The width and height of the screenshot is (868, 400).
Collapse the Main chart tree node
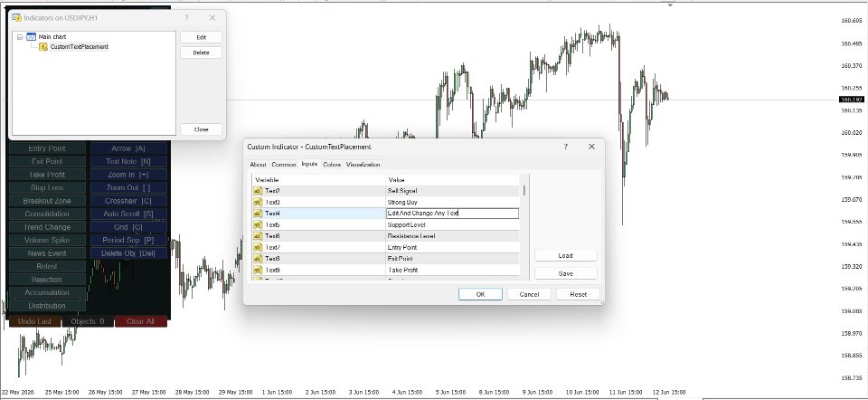[x=20, y=37]
